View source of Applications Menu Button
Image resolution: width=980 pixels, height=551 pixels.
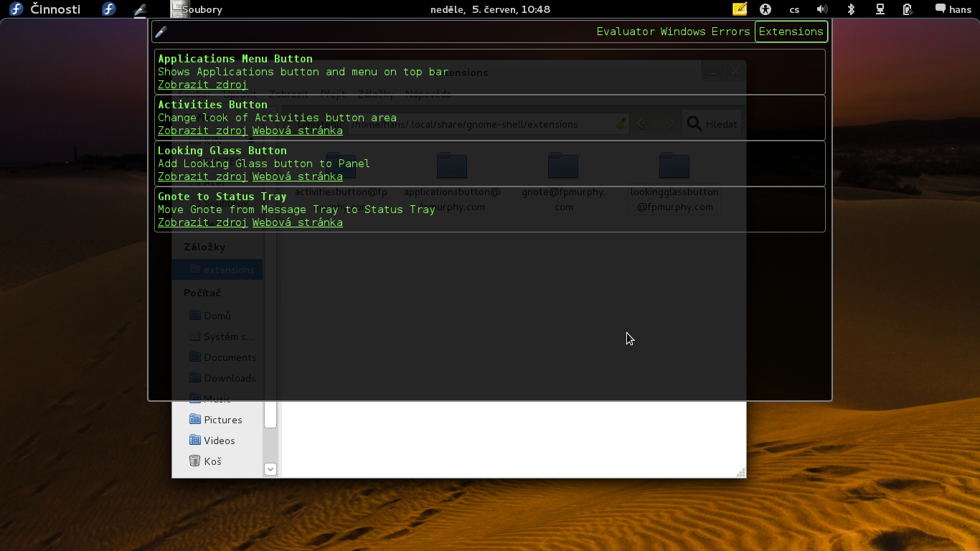coord(203,85)
